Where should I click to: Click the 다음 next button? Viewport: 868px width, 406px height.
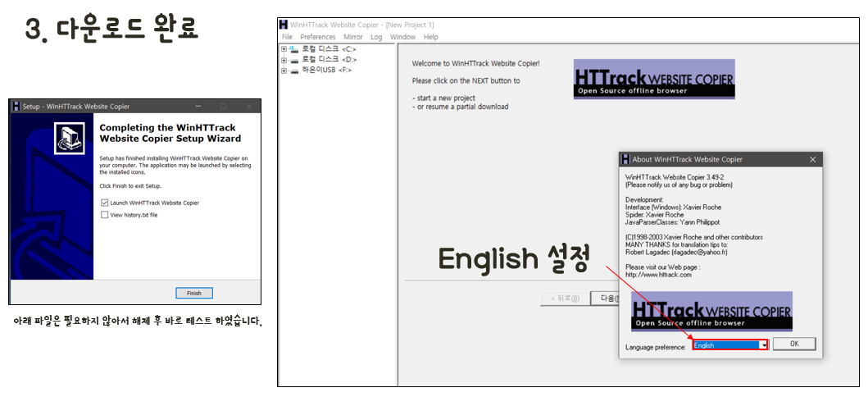[x=605, y=299]
